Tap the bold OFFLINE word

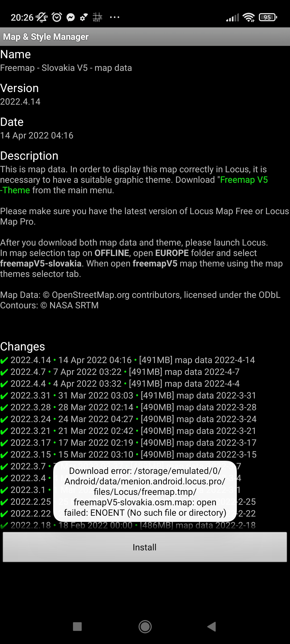(112, 253)
